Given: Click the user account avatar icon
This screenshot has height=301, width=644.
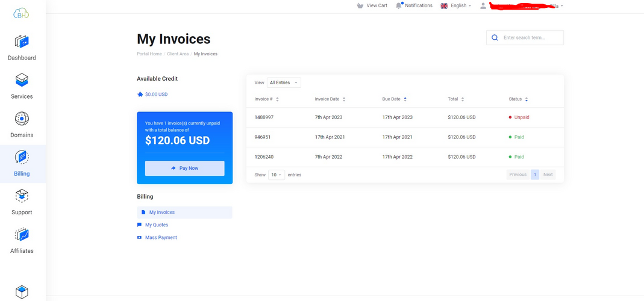Looking at the screenshot, I should (483, 6).
